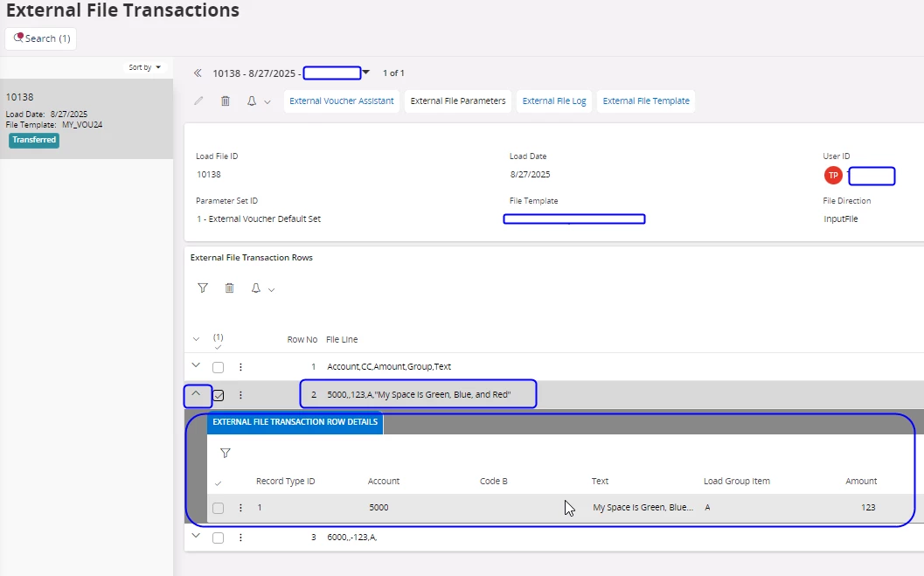Click the trash icon in Transaction Rows toolbar
This screenshot has height=576, width=924.
click(229, 288)
